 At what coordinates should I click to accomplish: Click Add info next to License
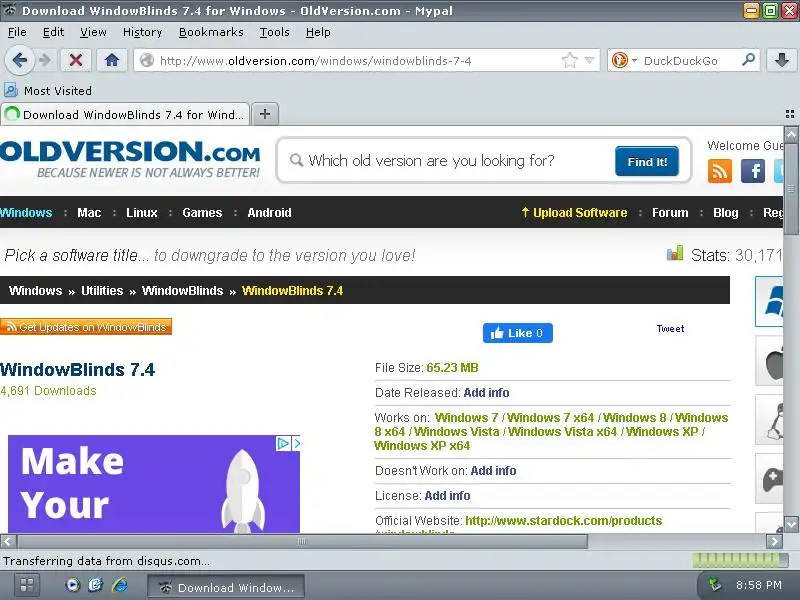(447, 495)
